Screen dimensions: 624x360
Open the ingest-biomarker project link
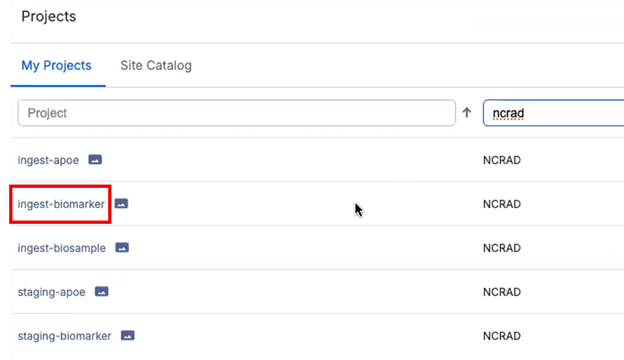coord(61,204)
